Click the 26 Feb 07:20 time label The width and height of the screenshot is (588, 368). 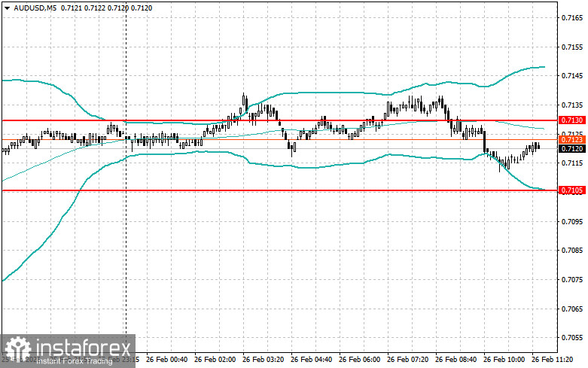click(407, 360)
